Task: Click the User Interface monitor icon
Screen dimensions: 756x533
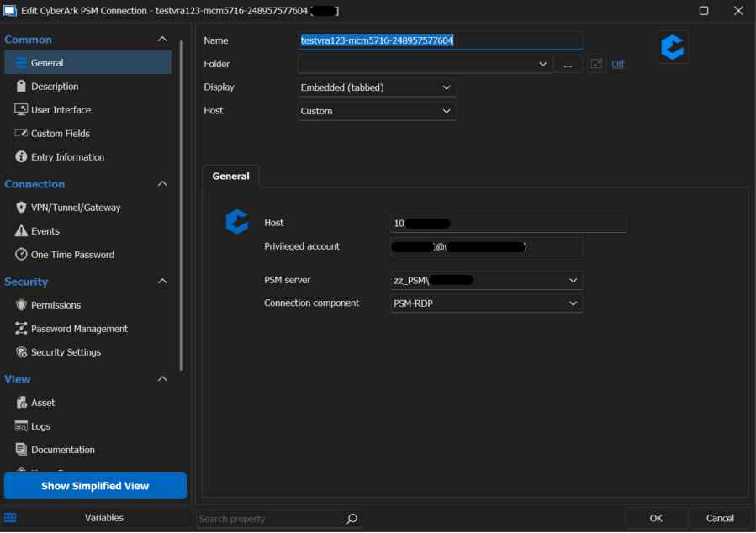Action: point(21,109)
